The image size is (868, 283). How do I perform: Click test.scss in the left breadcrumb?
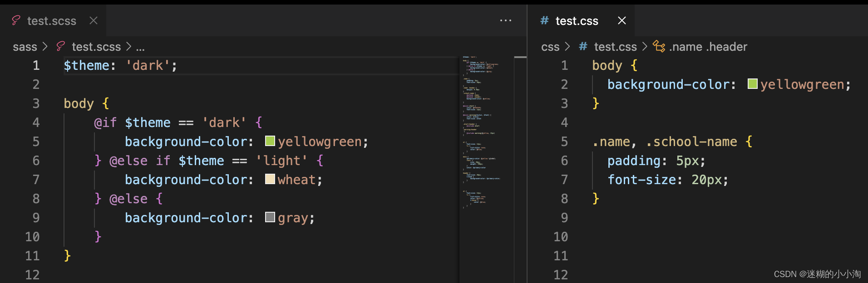(x=96, y=47)
